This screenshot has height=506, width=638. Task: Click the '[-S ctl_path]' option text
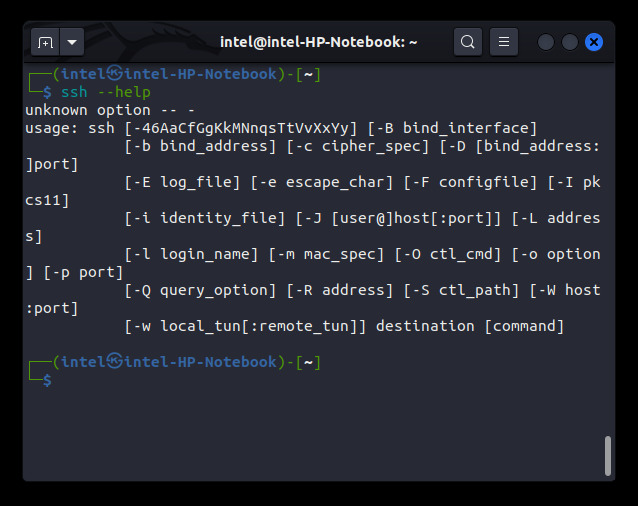461,290
